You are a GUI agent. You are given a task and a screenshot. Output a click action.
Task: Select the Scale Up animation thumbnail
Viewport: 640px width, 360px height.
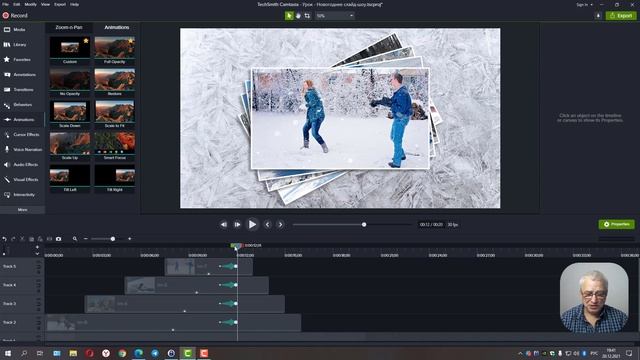70,146
